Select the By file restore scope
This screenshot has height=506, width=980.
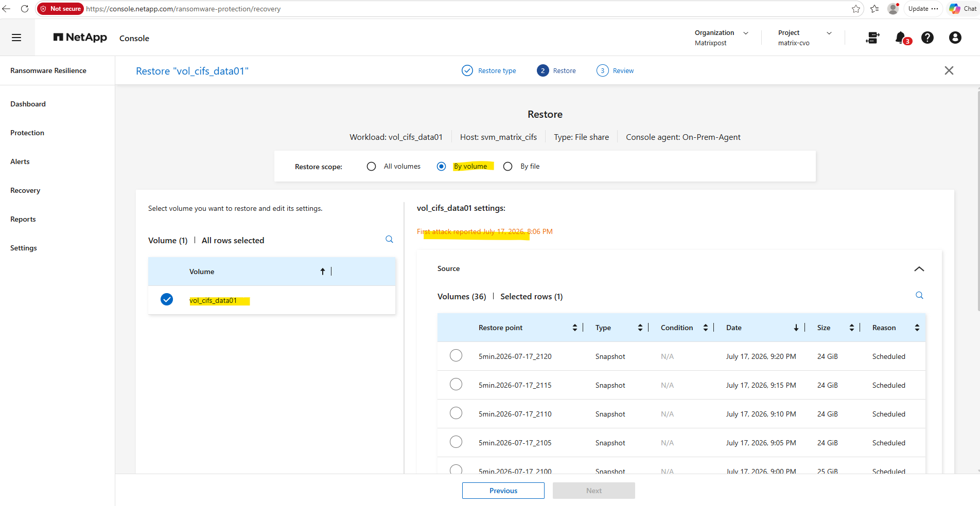(x=508, y=167)
